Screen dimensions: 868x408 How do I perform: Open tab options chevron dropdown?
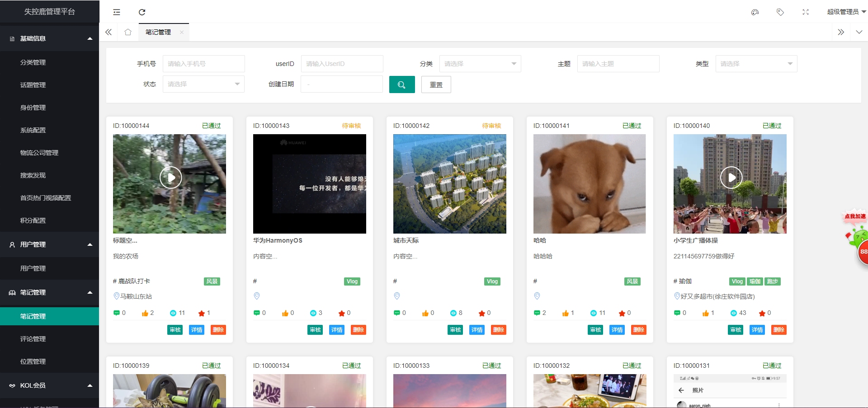click(x=859, y=32)
